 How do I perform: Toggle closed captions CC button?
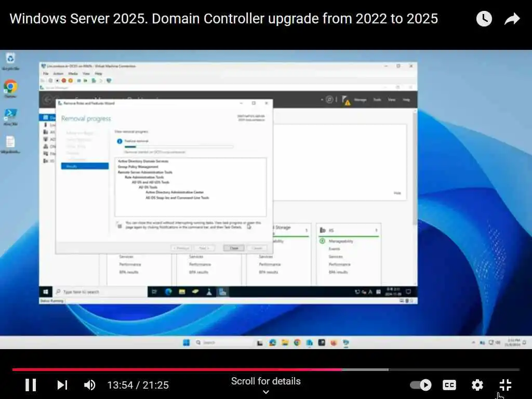point(449,385)
